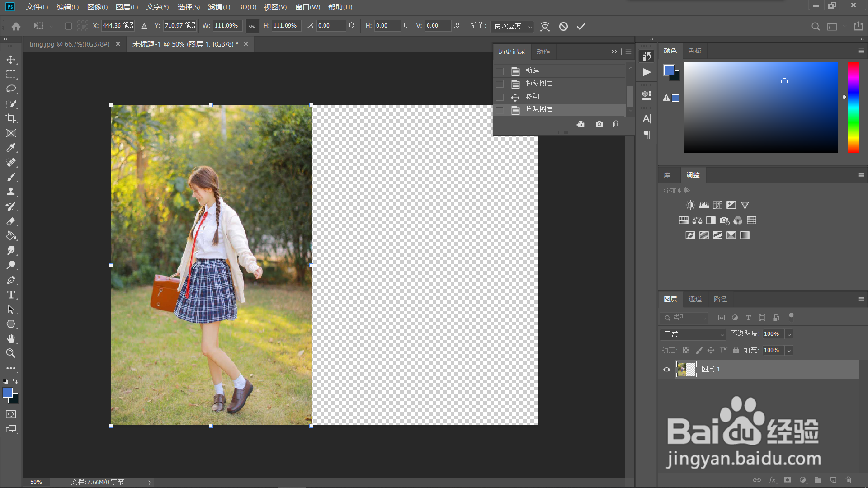
Task: Click the rainbow hue slider bar
Action: pyautogui.click(x=853, y=108)
